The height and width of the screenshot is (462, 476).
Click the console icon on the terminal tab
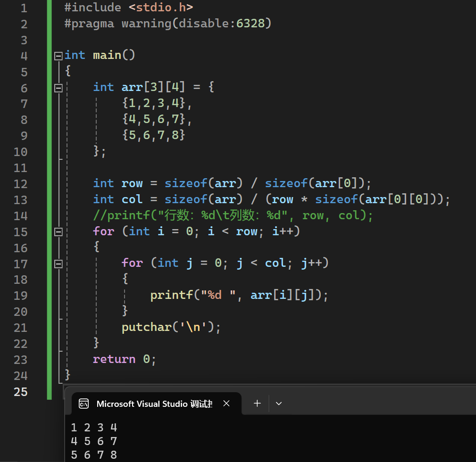coord(84,404)
